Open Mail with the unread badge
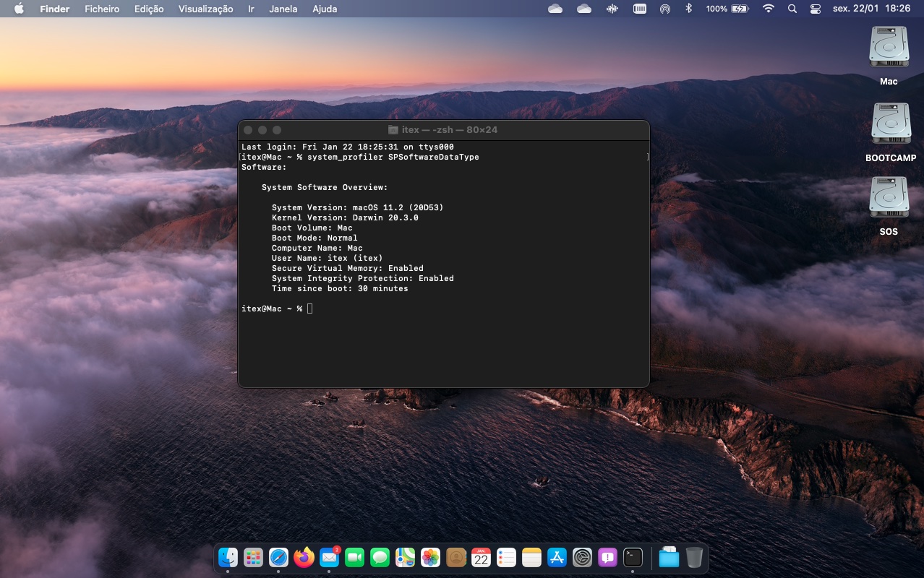Viewport: 924px width, 578px height. 330,558
